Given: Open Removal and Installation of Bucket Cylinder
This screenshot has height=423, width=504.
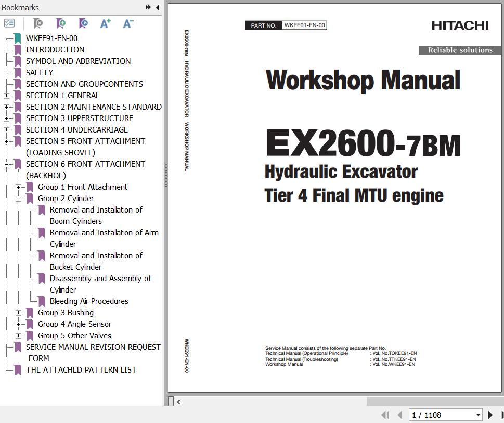Looking at the screenshot, I should (96, 261).
